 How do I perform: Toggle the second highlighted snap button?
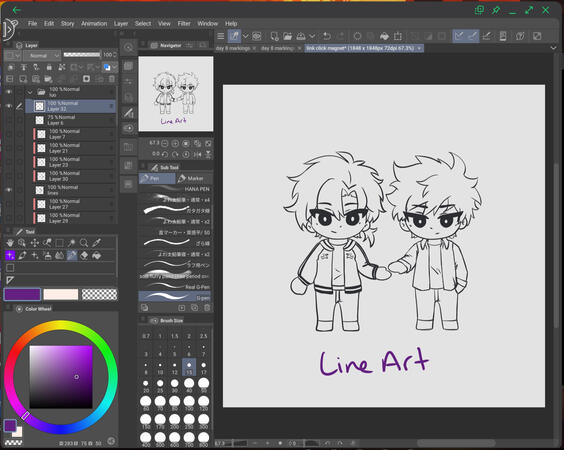pyautogui.click(x=473, y=36)
